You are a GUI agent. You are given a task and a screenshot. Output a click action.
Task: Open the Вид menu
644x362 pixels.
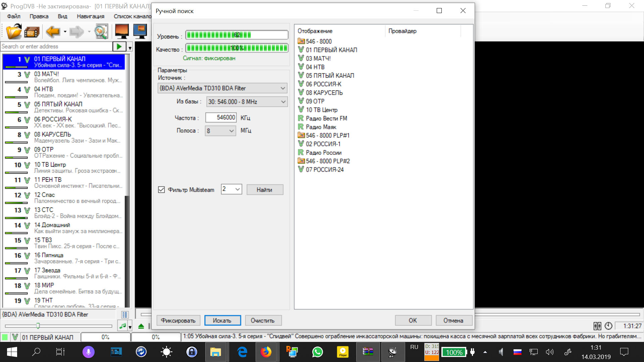(x=62, y=16)
